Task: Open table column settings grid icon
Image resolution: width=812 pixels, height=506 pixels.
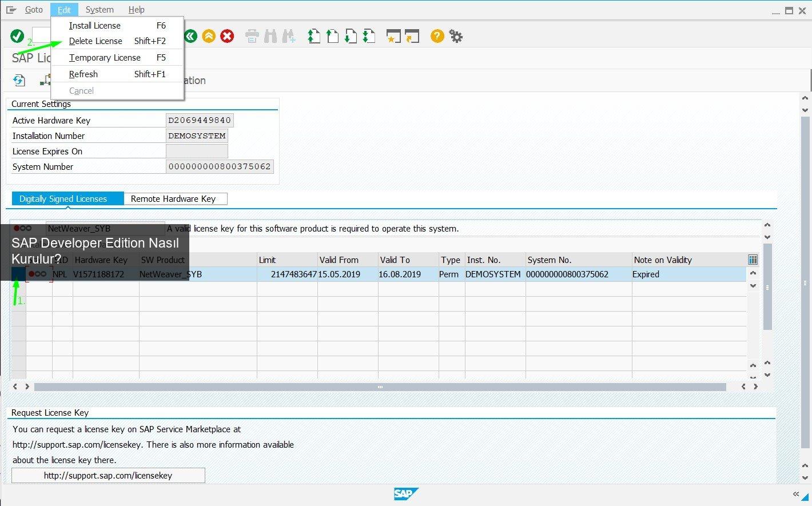Action: [753, 260]
